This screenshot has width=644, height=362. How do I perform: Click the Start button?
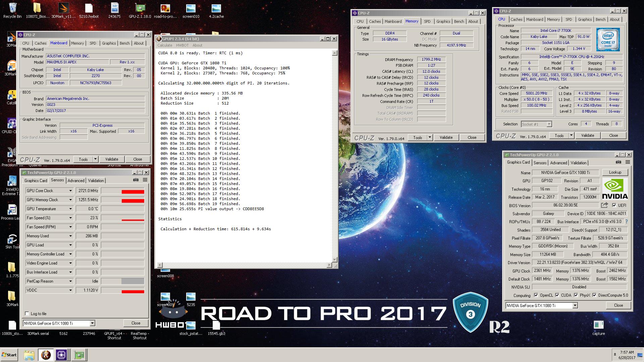coord(9,355)
